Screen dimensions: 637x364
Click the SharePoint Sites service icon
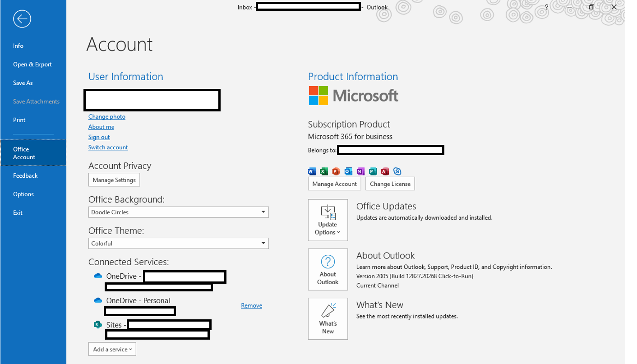click(x=98, y=325)
